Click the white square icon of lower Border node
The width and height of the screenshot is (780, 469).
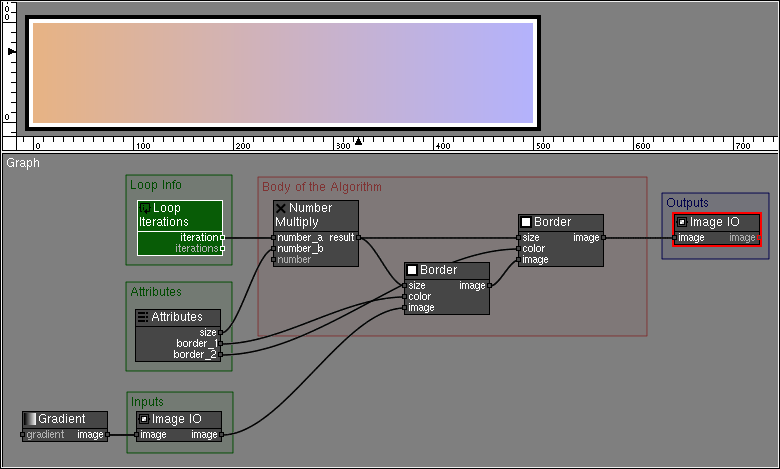click(x=411, y=270)
